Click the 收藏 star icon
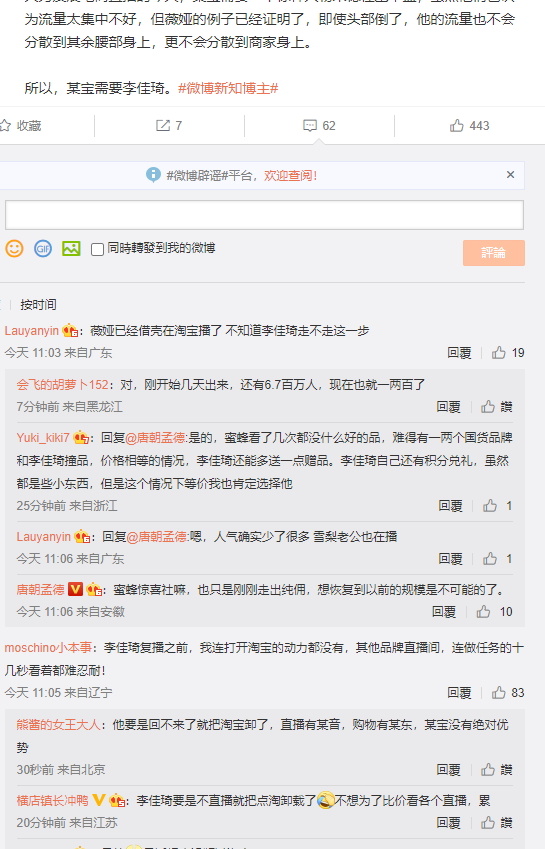 [5, 126]
